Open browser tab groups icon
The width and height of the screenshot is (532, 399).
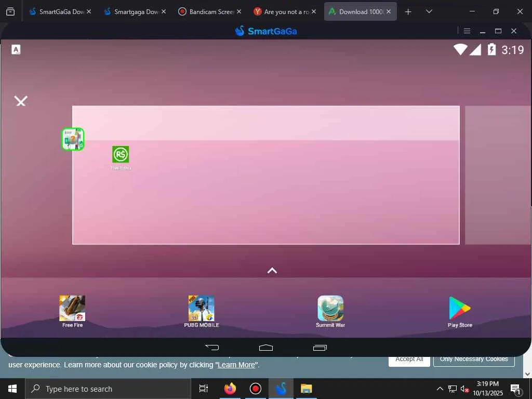click(10, 11)
